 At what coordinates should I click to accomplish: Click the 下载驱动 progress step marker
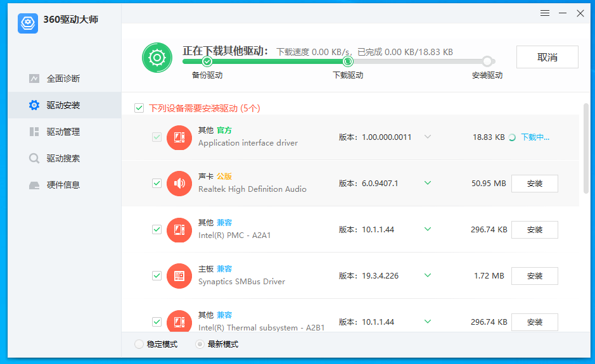(x=348, y=61)
